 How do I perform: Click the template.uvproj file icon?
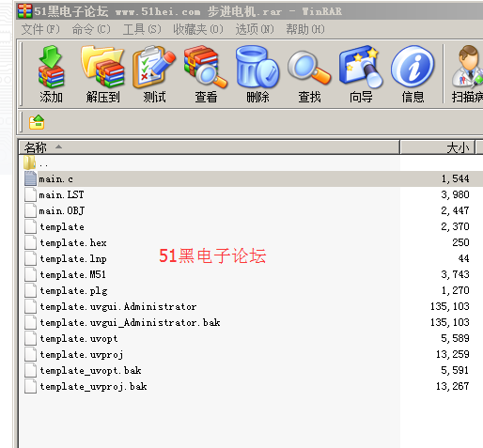pyautogui.click(x=30, y=354)
